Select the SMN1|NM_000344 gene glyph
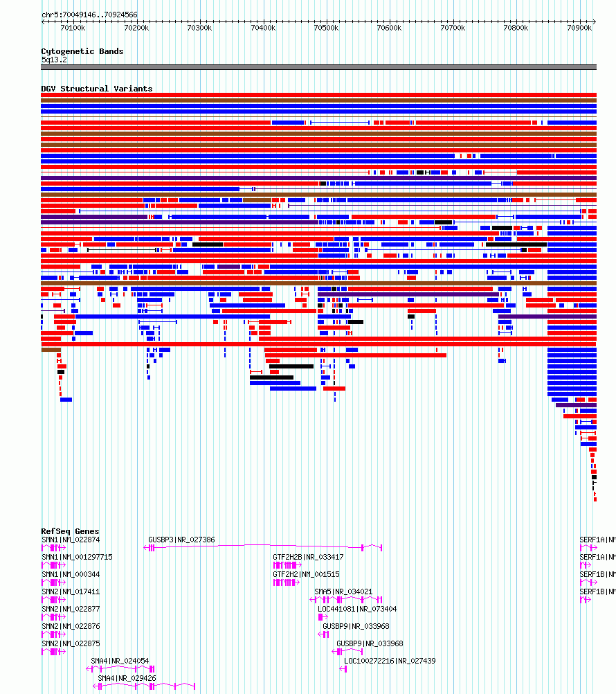The width and height of the screenshot is (616, 694). pyautogui.click(x=53, y=582)
